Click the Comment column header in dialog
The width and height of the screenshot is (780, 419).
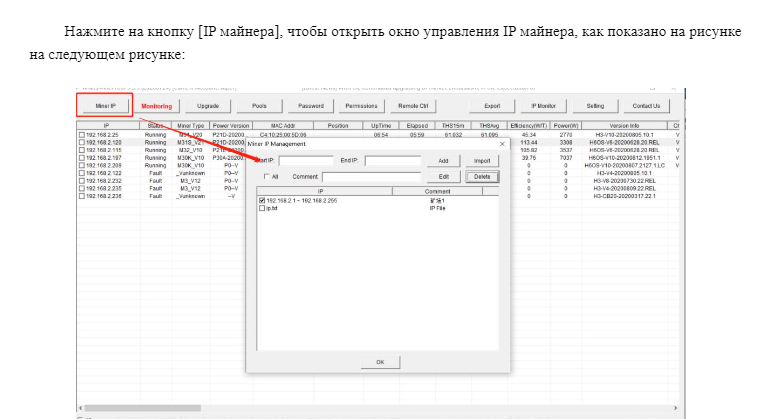(x=437, y=191)
